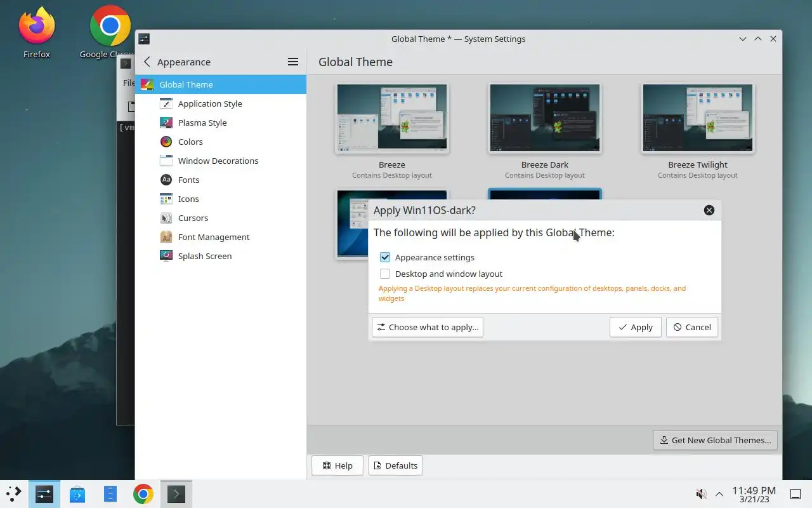Viewport: 812px width, 508px height.
Task: Open Cursors settings
Action: (221, 218)
